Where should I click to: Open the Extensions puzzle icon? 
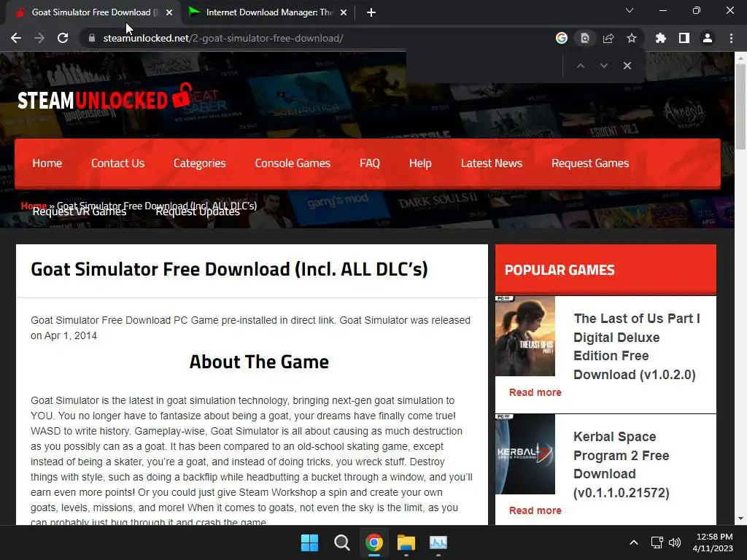pos(660,38)
